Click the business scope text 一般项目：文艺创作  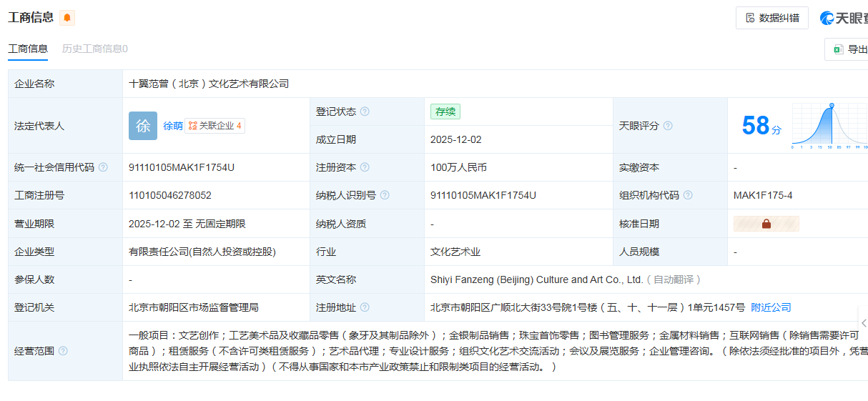pyautogui.click(x=498, y=351)
